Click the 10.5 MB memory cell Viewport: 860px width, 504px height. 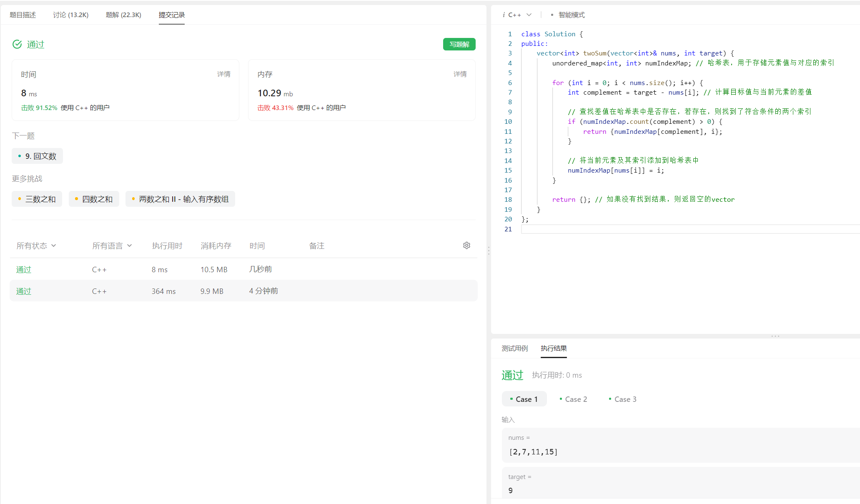(214, 270)
